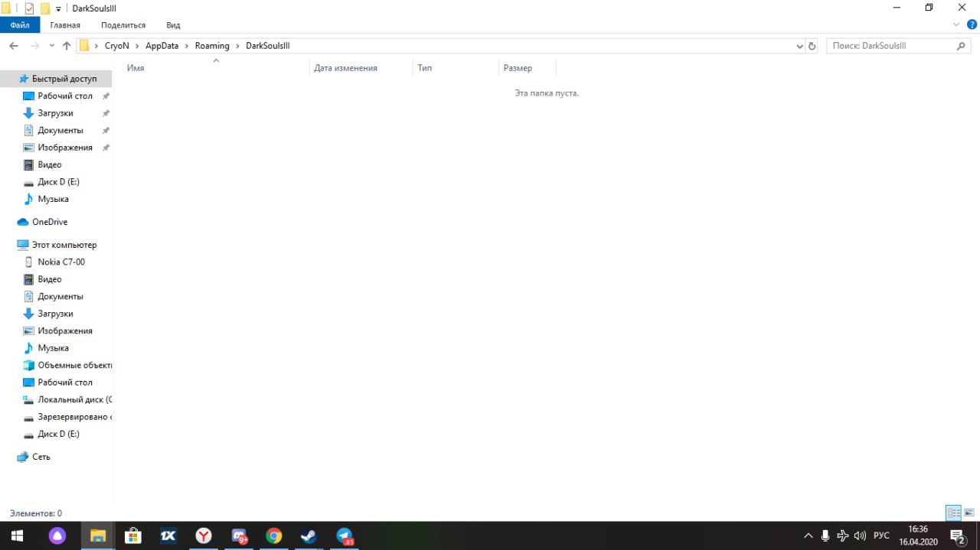Open the notification center icon
This screenshot has height=550, width=980.
[958, 535]
